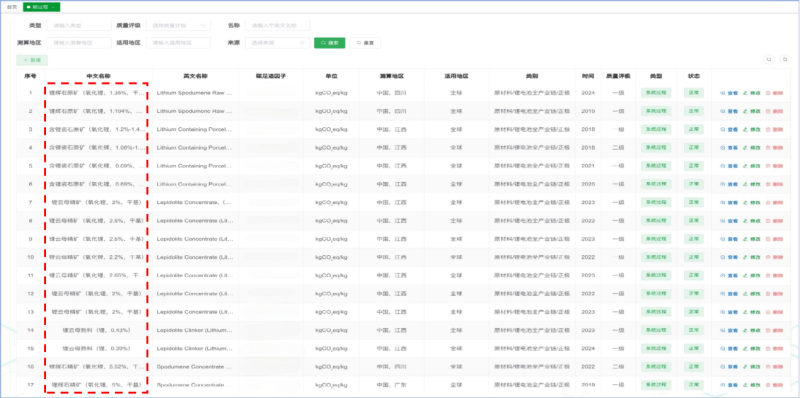Image resolution: width=800 pixels, height=398 pixels.
Task: View row 6 entry details
Action: [729, 184]
